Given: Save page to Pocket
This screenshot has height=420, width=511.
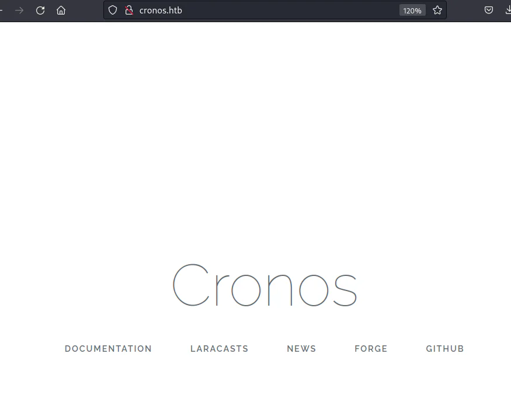Looking at the screenshot, I should 488,10.
